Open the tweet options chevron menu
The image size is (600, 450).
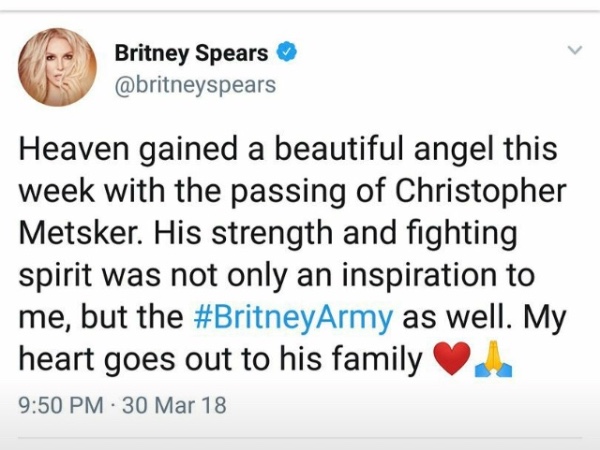pyautogui.click(x=574, y=50)
